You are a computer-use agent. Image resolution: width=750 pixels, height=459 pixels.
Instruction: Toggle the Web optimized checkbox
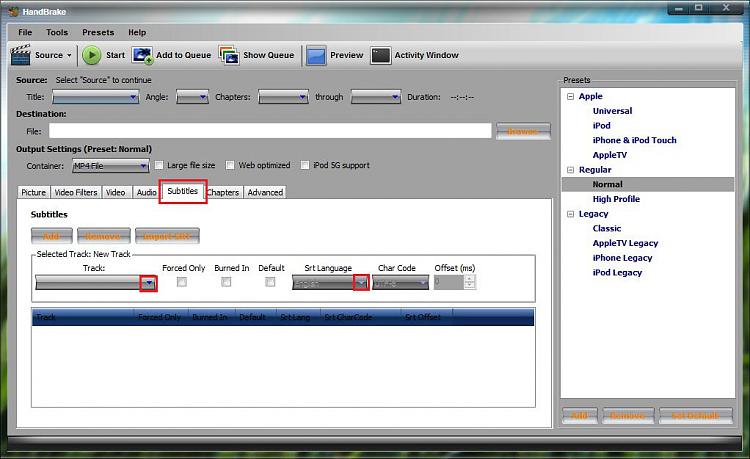(x=230, y=165)
